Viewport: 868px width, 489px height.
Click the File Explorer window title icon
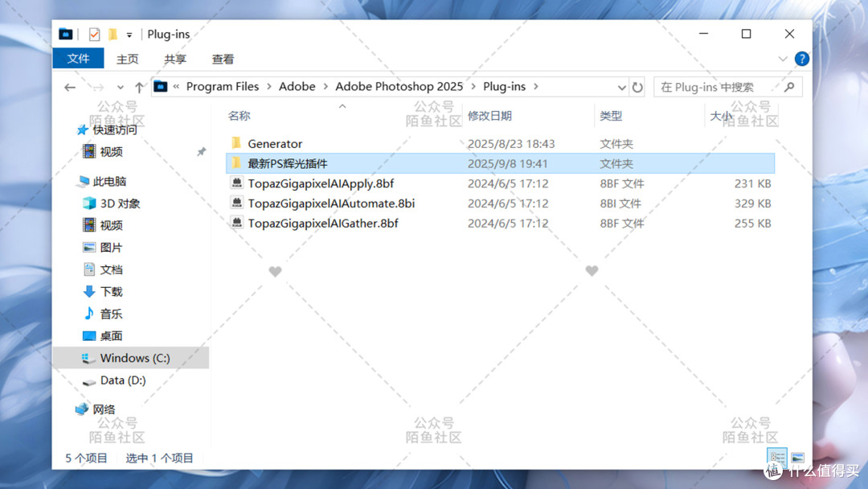65,35
